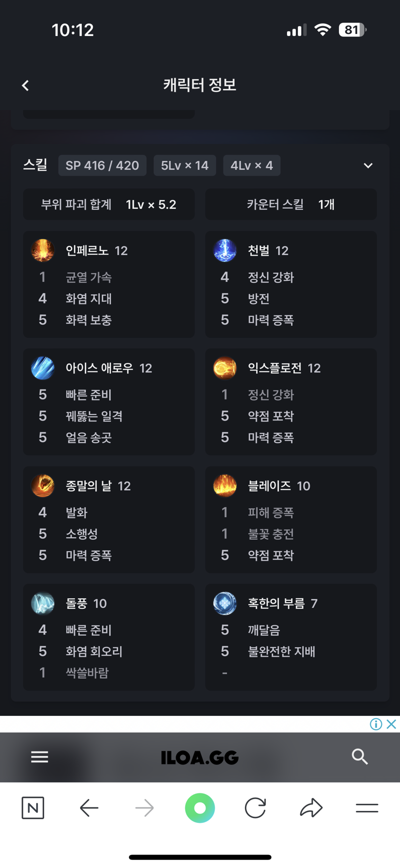The image size is (400, 868).
Task: Tap the 혹한의 부름 skill icon
Action: click(225, 603)
